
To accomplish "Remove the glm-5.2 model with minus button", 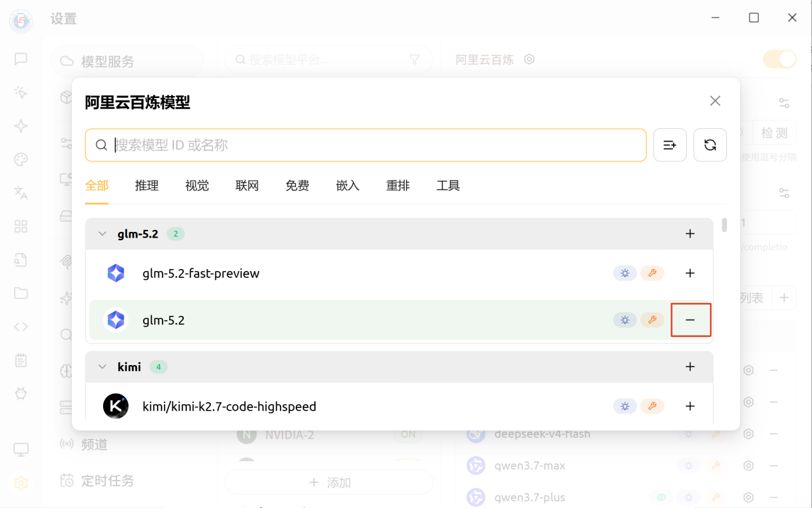I will coord(690,320).
